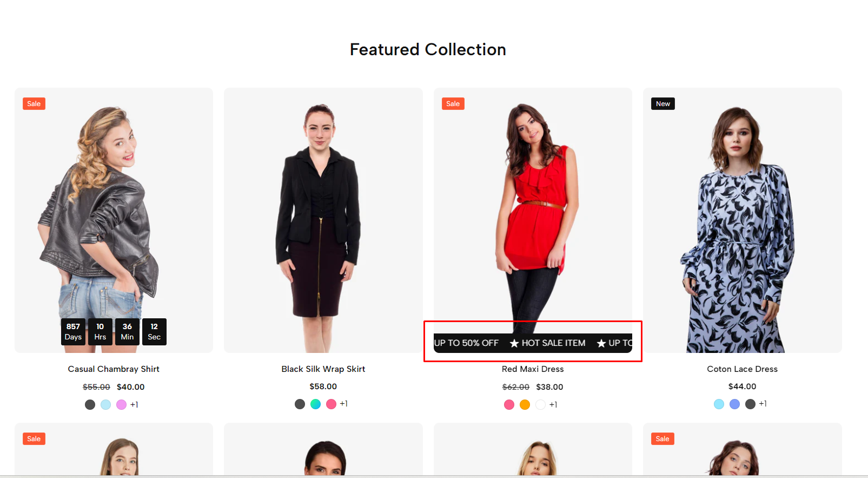Pick the violet-pink swatch for Casual Chambray Shirt
Screen dimensions: 868x478
point(121,404)
